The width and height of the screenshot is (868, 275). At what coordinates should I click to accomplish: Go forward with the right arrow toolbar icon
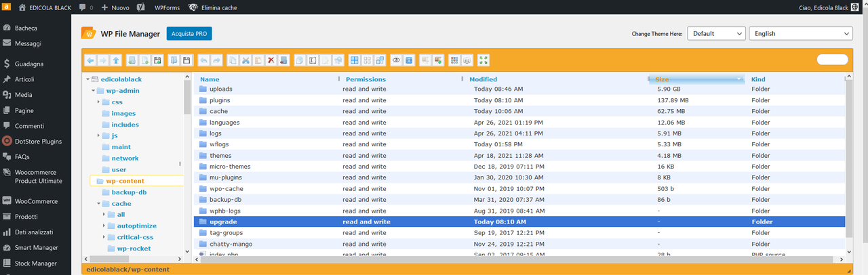(102, 60)
